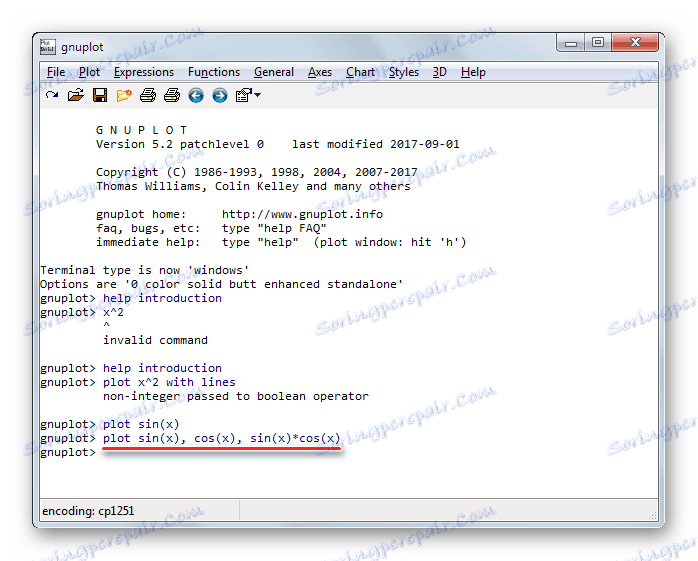Click the 'G N U P L O T' heading text

pyautogui.click(x=142, y=130)
